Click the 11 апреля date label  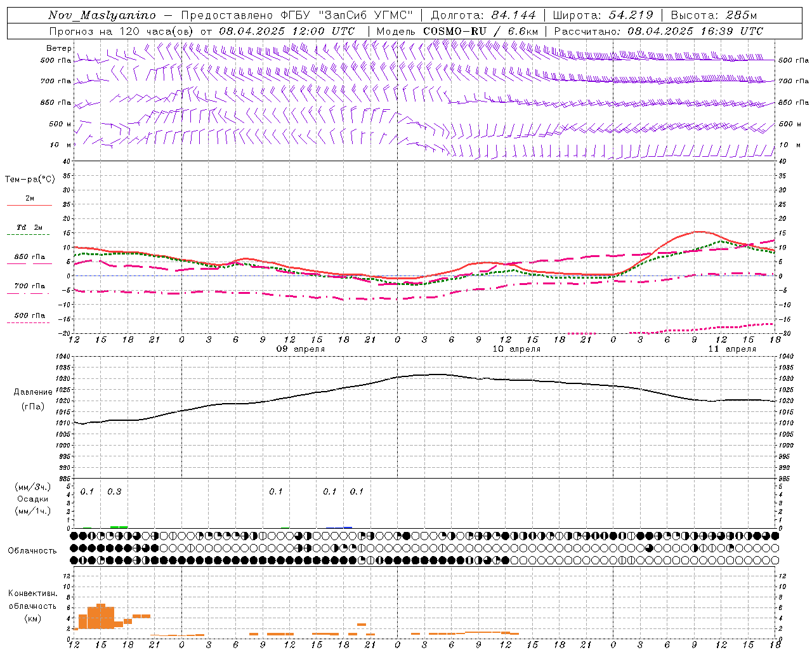(x=732, y=349)
